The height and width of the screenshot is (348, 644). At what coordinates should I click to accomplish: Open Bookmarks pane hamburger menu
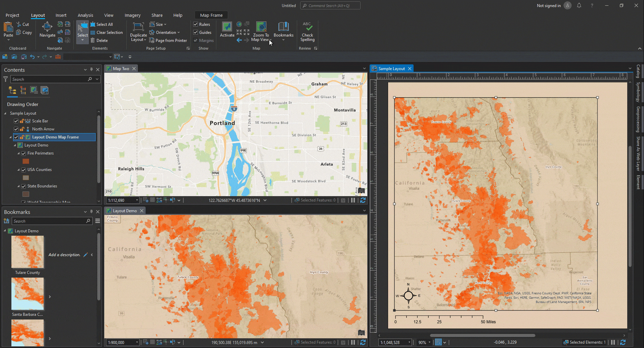point(98,221)
